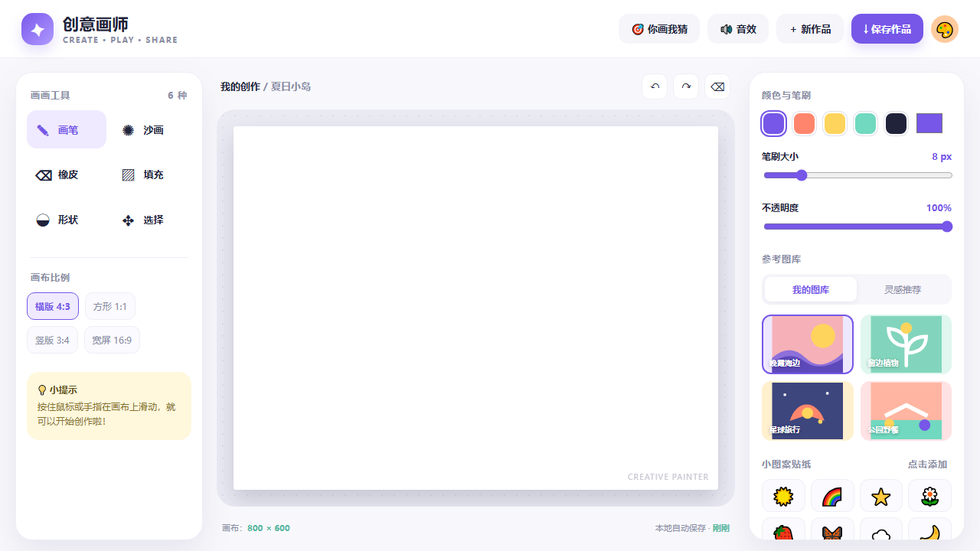Select the yellow color swatch
The height and width of the screenshot is (551, 980).
point(835,123)
